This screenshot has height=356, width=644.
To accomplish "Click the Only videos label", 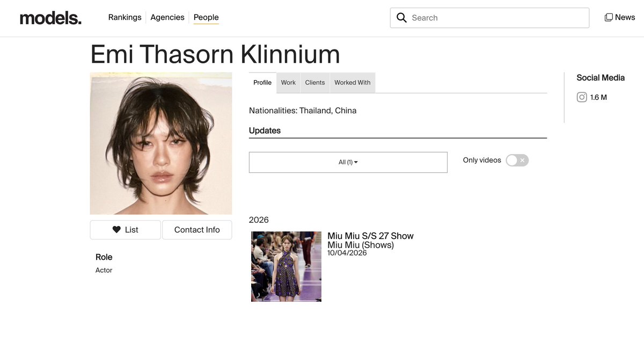I will [x=482, y=160].
